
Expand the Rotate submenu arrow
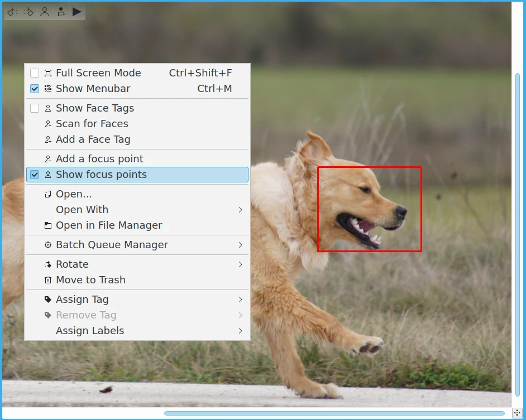[241, 264]
